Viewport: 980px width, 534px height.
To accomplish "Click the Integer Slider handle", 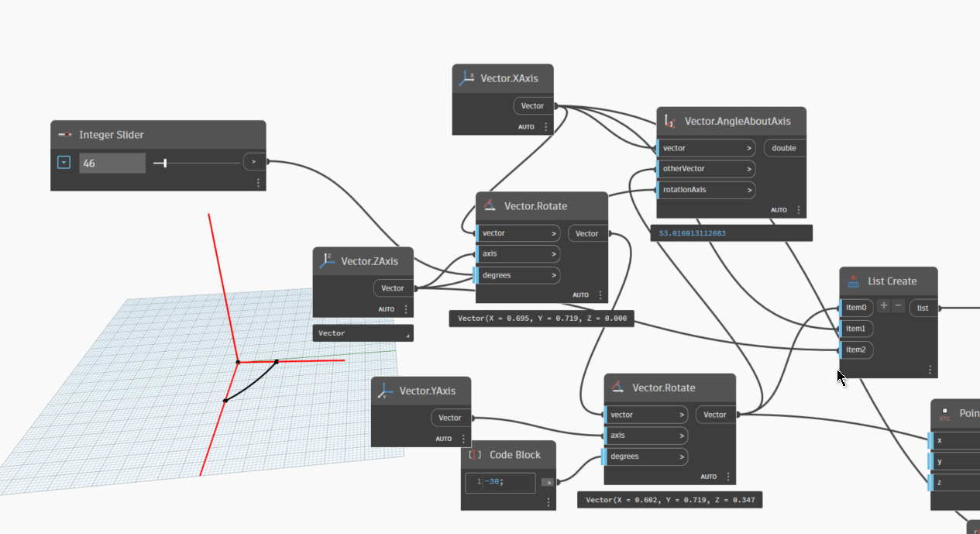I will coord(165,163).
